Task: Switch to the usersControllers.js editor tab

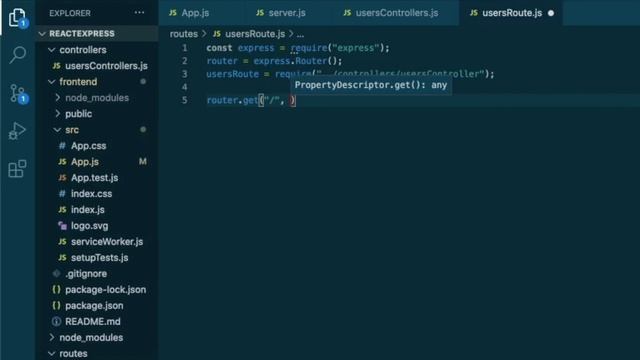Action: 395,13
